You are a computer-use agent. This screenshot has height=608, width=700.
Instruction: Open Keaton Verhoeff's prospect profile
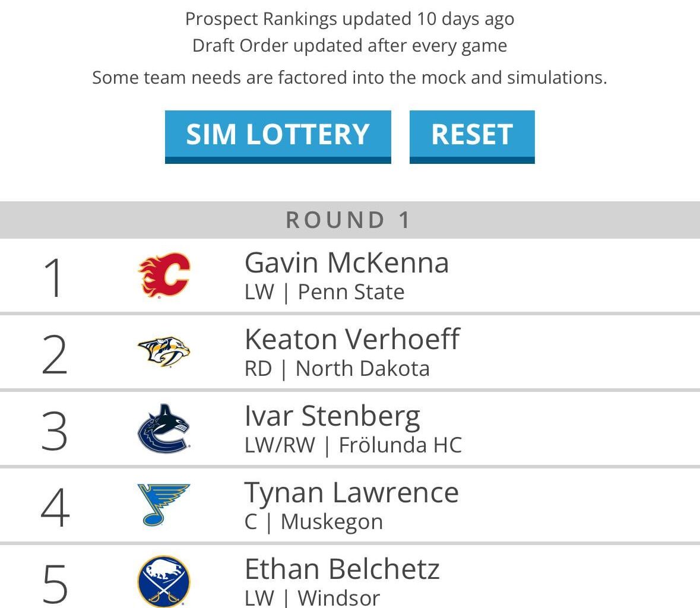tap(353, 339)
